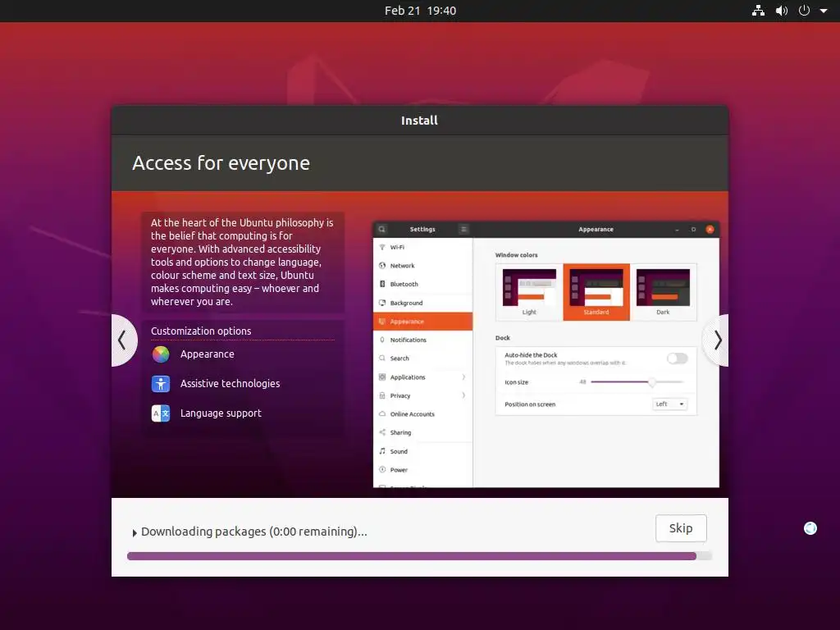This screenshot has height=630, width=840.
Task: Click the Privacy lock icon in sidebar
Action: (382, 395)
